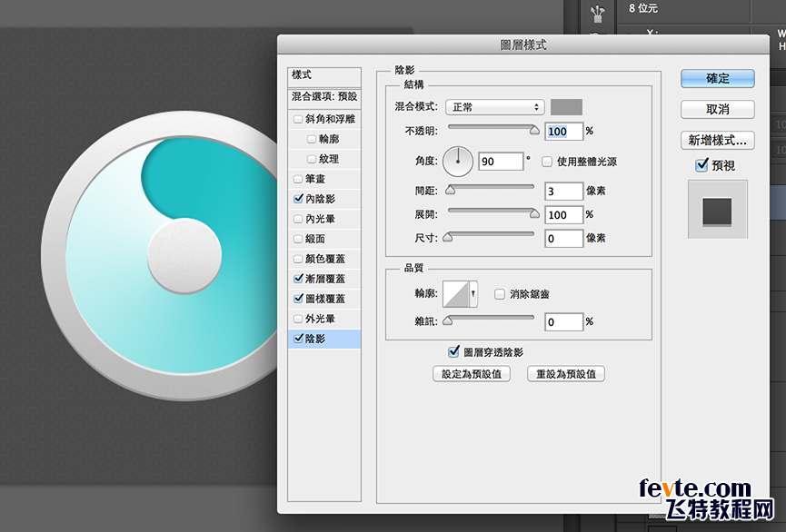Open the 圖樣覆蓋 settings row label
This screenshot has width=786, height=532.
(325, 299)
